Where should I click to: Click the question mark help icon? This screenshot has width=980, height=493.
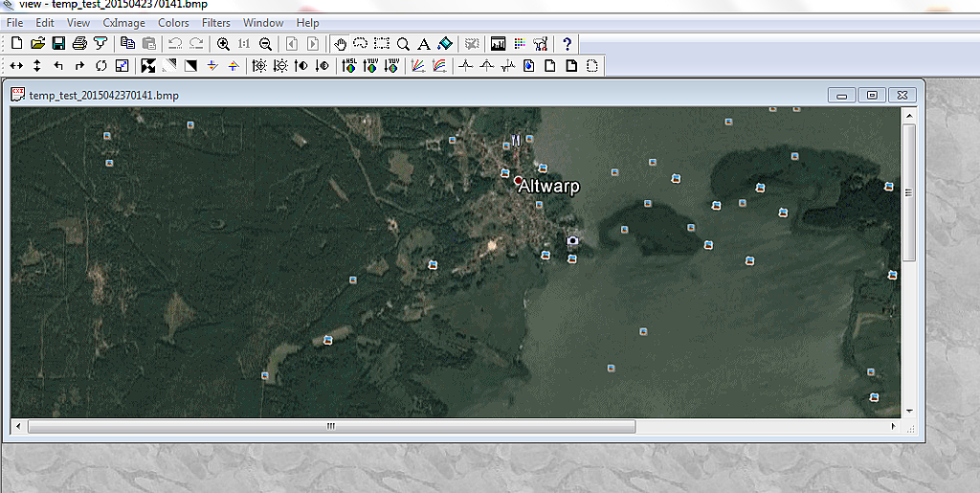(567, 44)
